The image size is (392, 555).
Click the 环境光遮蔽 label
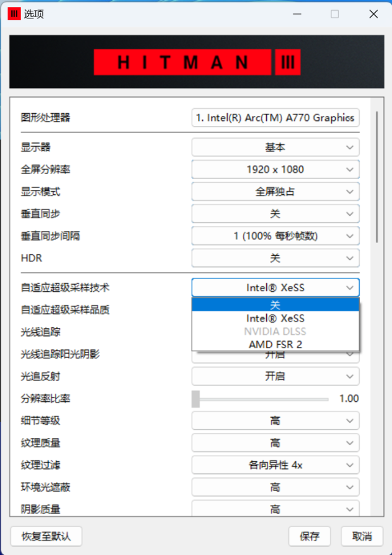pyautogui.click(x=46, y=487)
